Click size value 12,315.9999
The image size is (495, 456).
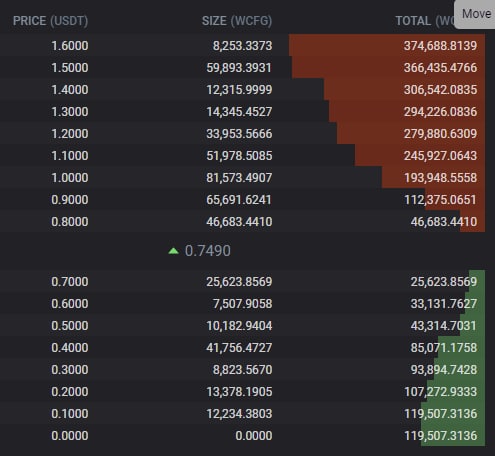[239, 90]
